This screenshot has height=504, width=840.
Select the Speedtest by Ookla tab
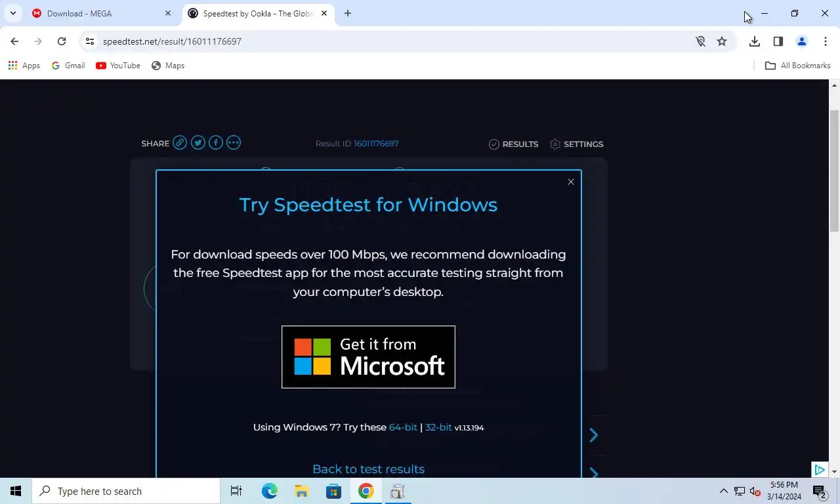pos(258,13)
